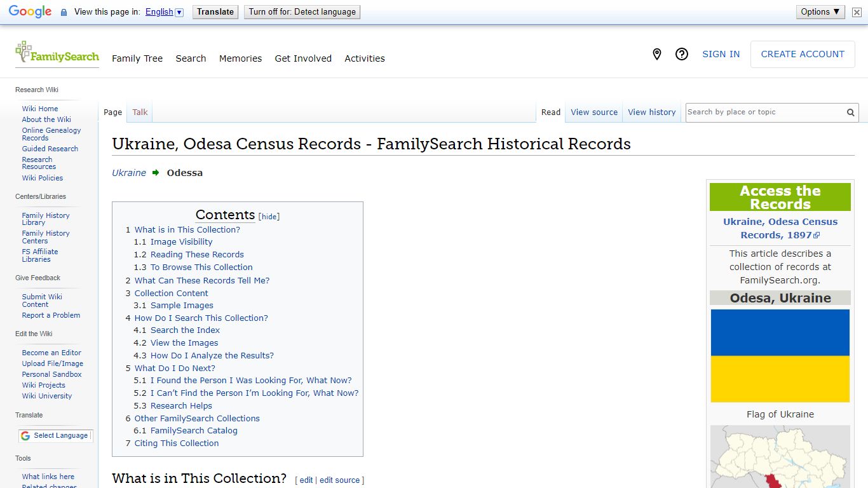The height and width of the screenshot is (488, 868).
Task: Open Wiki University link
Action: coord(47,396)
